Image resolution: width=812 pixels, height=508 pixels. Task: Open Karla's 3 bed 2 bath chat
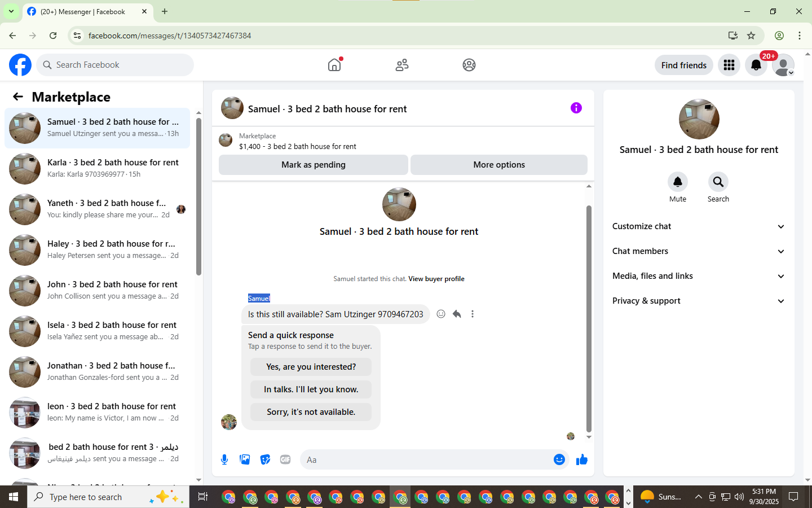coord(97,169)
